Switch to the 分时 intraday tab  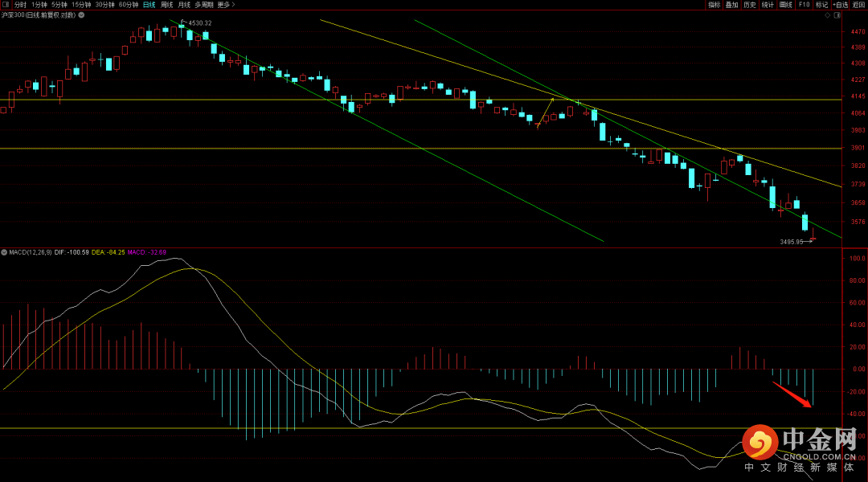coord(20,5)
